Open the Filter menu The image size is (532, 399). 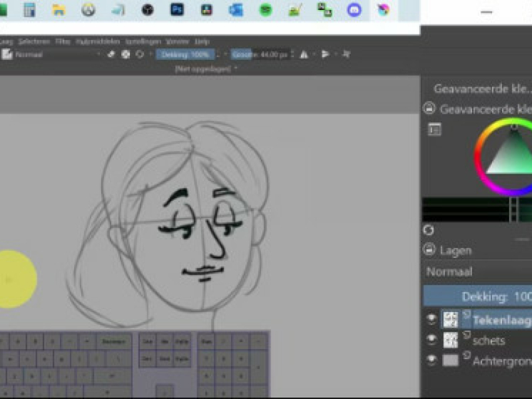[x=63, y=41]
